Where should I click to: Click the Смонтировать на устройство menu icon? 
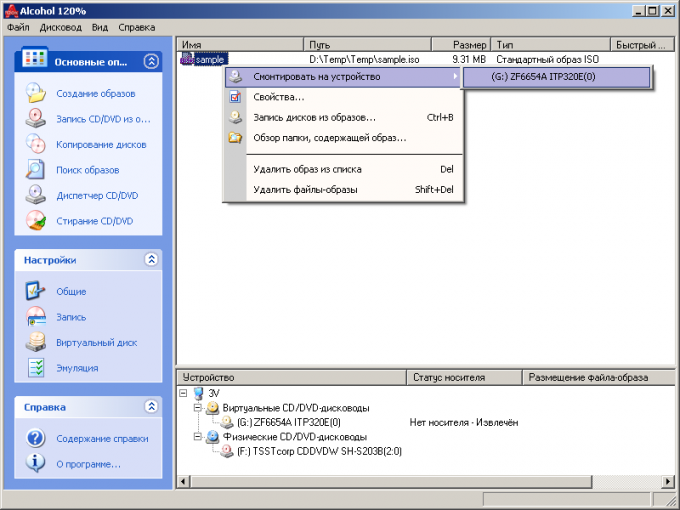point(235,76)
